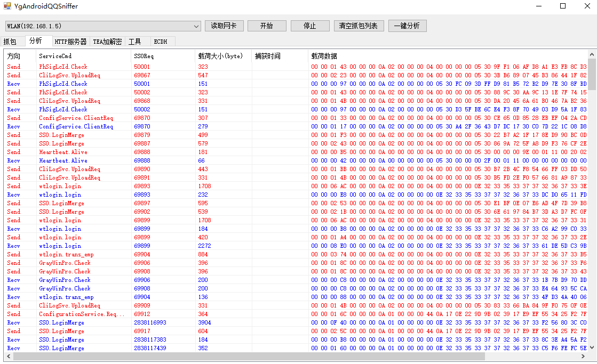Select wtlogin.trans_emp Send row 884 bytes

tap(296, 254)
